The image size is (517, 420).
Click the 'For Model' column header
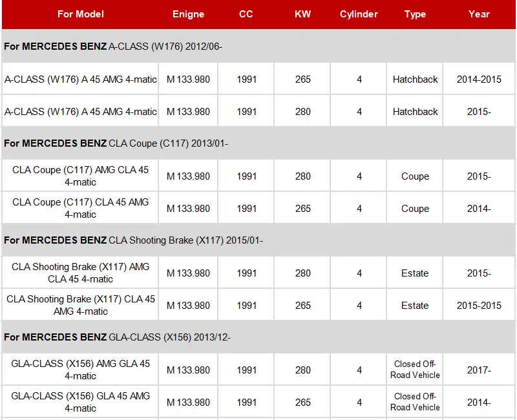click(x=80, y=14)
